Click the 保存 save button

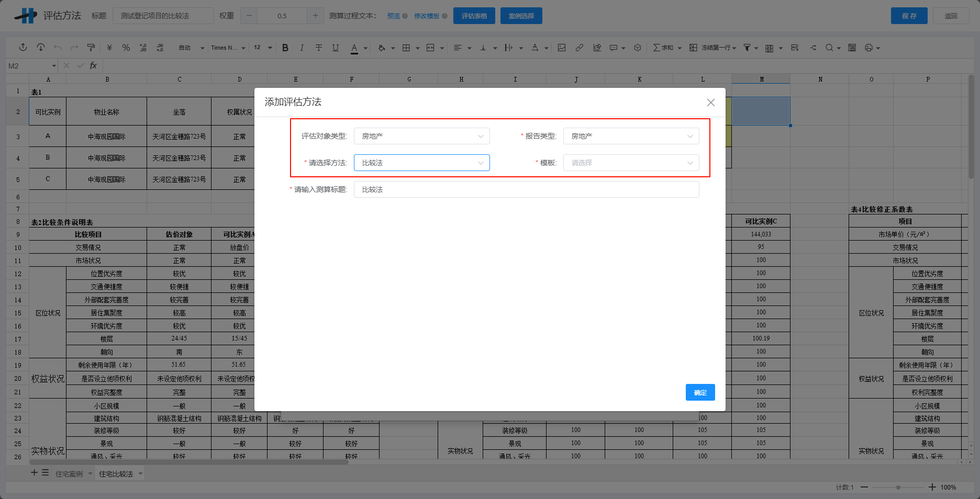909,16
